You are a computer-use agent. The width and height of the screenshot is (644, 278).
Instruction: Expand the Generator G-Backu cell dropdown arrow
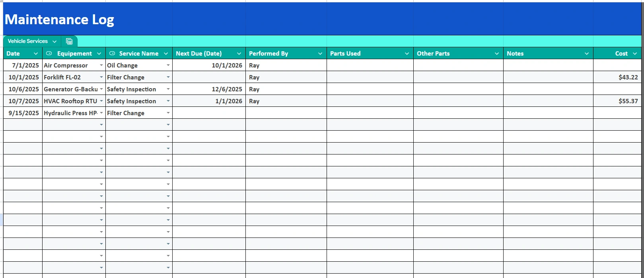tap(101, 89)
